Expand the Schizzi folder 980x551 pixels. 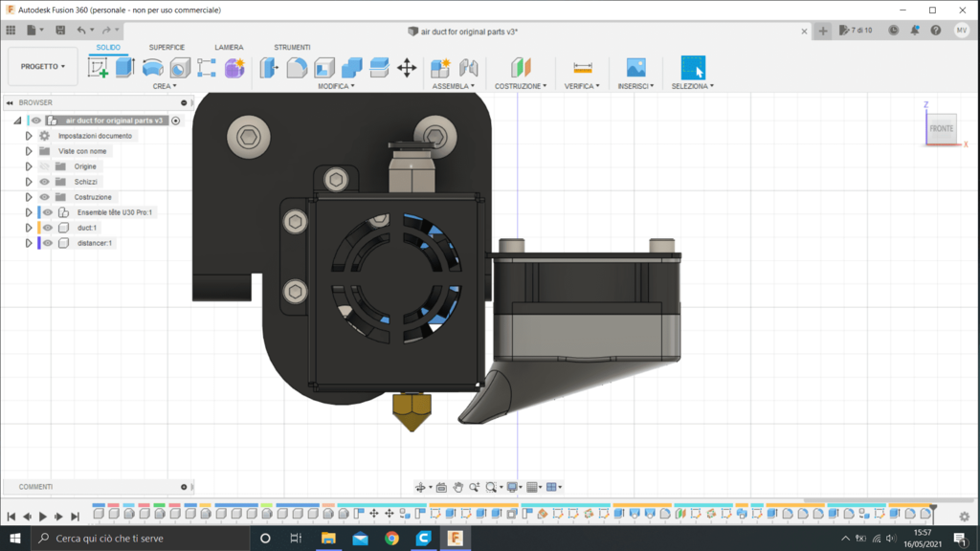point(29,182)
